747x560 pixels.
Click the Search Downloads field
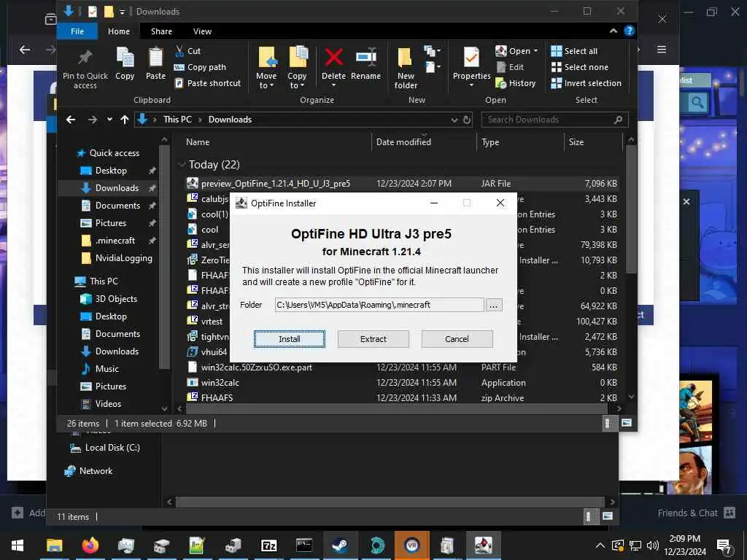click(554, 120)
